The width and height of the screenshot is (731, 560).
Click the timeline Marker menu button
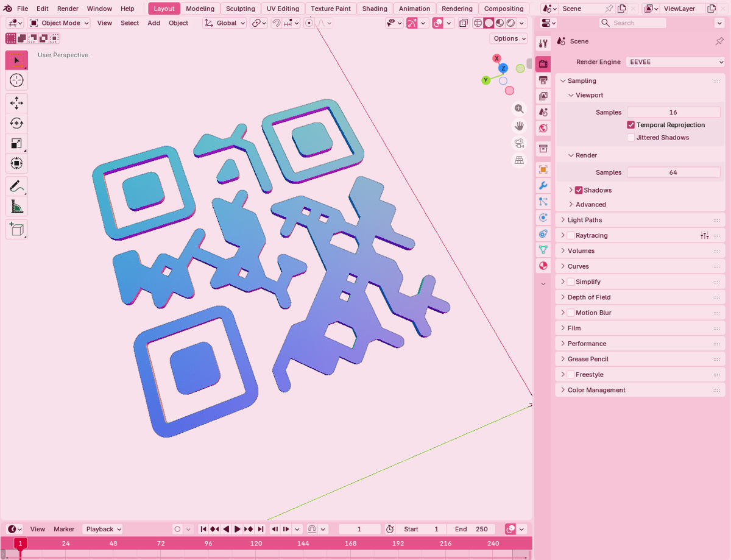[x=64, y=529]
